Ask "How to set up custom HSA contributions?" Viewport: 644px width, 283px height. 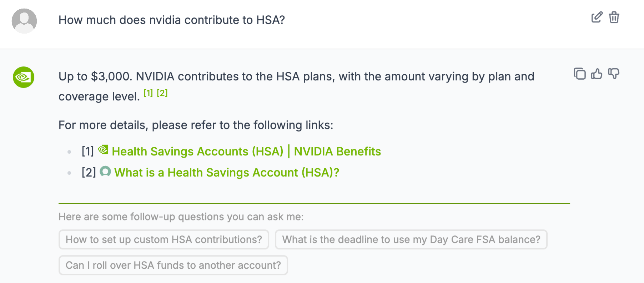click(x=164, y=239)
